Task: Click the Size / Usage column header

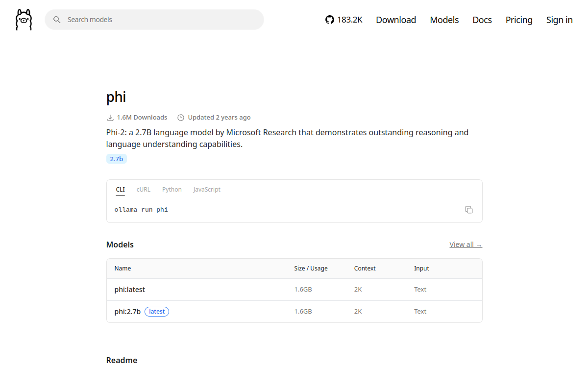Action: coord(311,269)
